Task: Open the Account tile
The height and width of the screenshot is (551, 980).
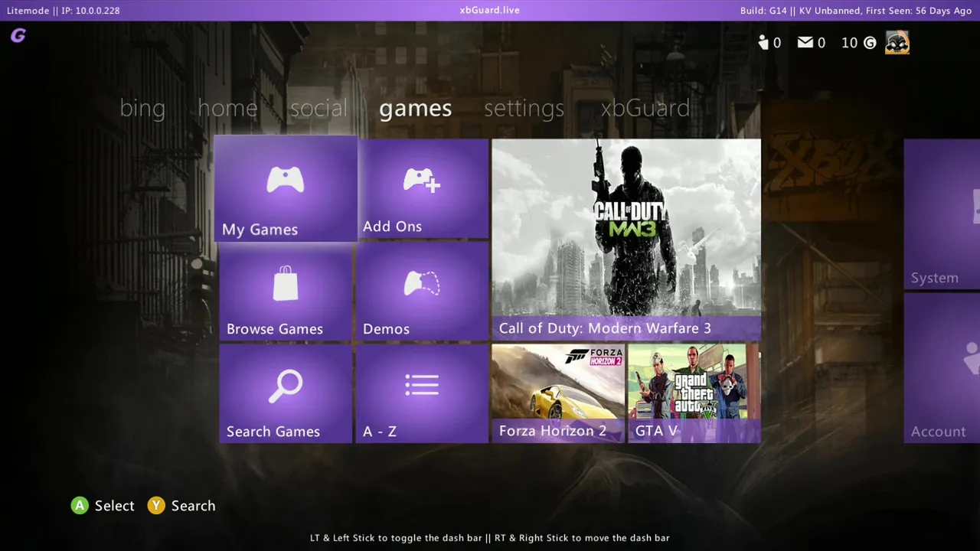Action: (x=942, y=367)
